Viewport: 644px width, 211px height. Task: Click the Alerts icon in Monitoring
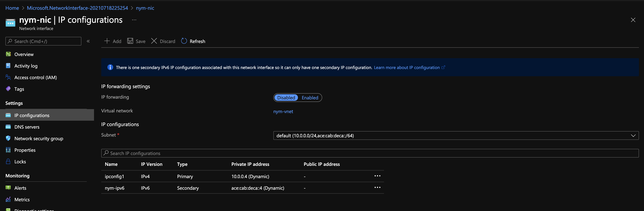(8, 188)
